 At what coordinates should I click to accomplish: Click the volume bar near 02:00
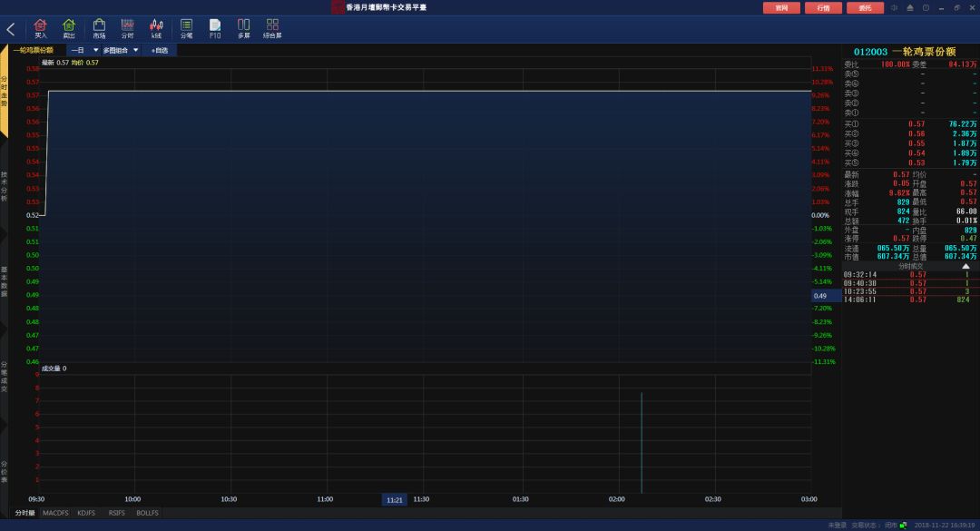pos(642,443)
